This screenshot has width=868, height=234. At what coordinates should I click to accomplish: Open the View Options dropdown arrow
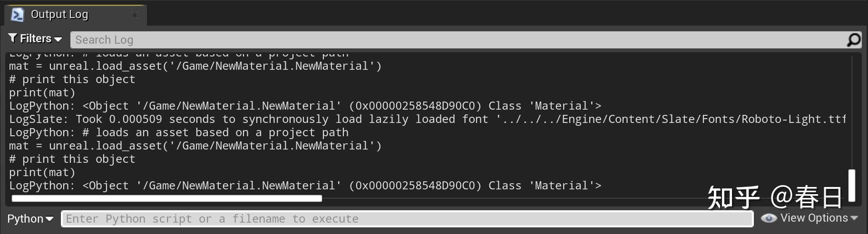(x=854, y=218)
